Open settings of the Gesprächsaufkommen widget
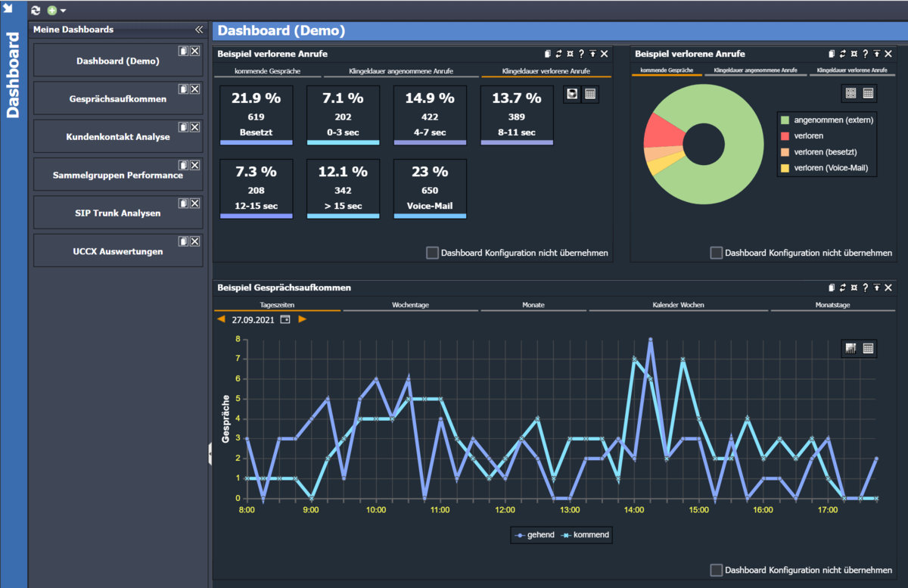 tap(854, 288)
